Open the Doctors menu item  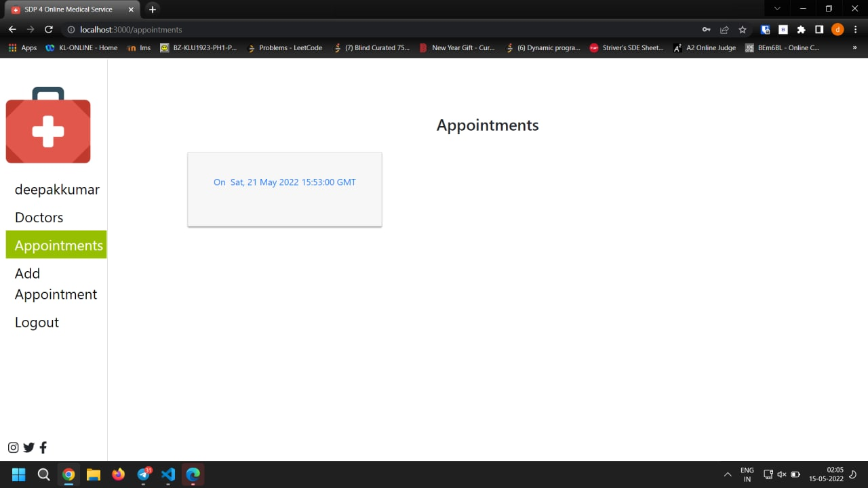pos(39,218)
